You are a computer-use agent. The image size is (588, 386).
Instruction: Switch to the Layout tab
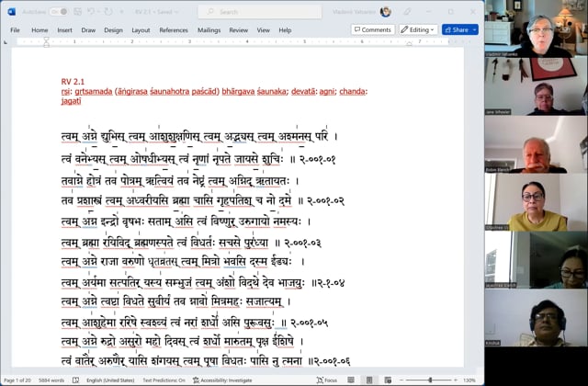(141, 30)
